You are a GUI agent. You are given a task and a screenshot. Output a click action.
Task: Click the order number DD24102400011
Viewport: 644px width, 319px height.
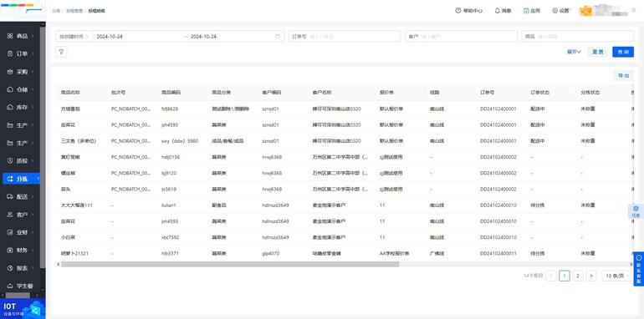498,253
